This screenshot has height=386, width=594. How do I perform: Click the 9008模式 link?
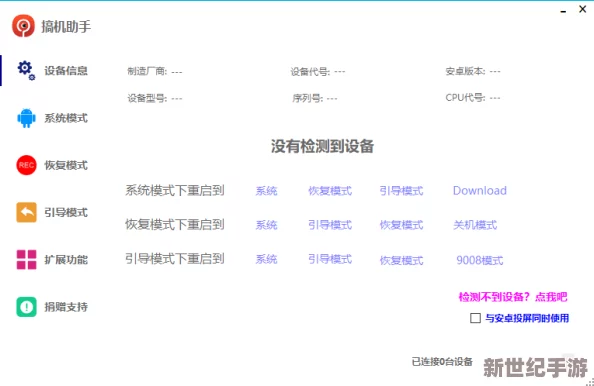pos(480,260)
